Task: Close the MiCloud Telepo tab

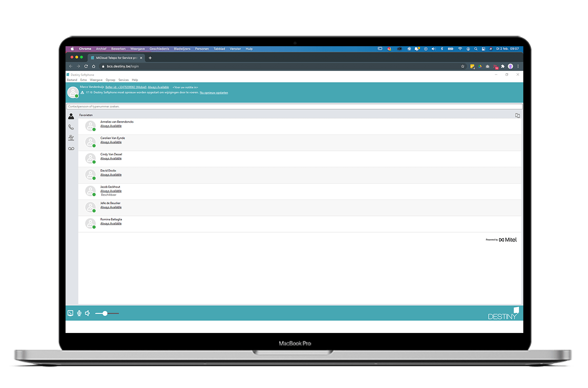Action: 141,58
